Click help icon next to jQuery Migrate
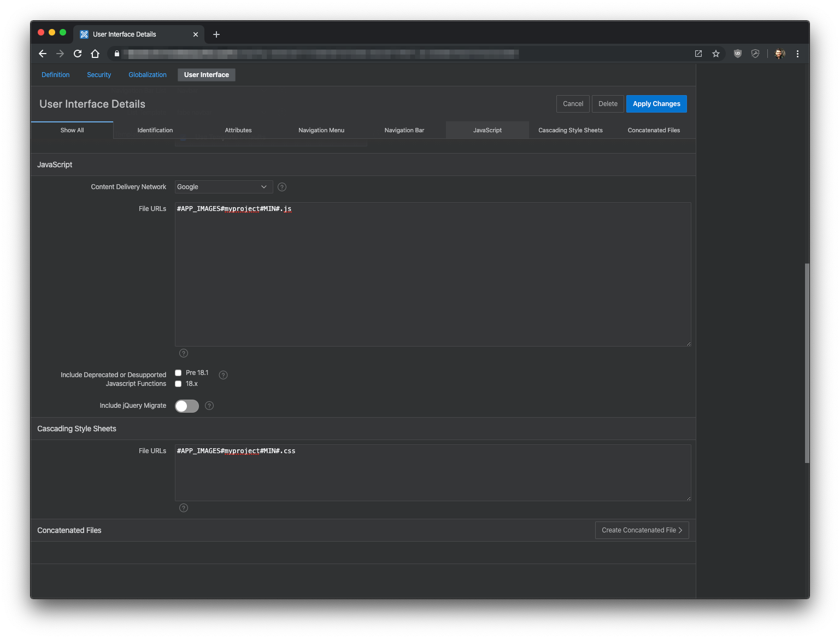The width and height of the screenshot is (840, 639). click(x=209, y=406)
